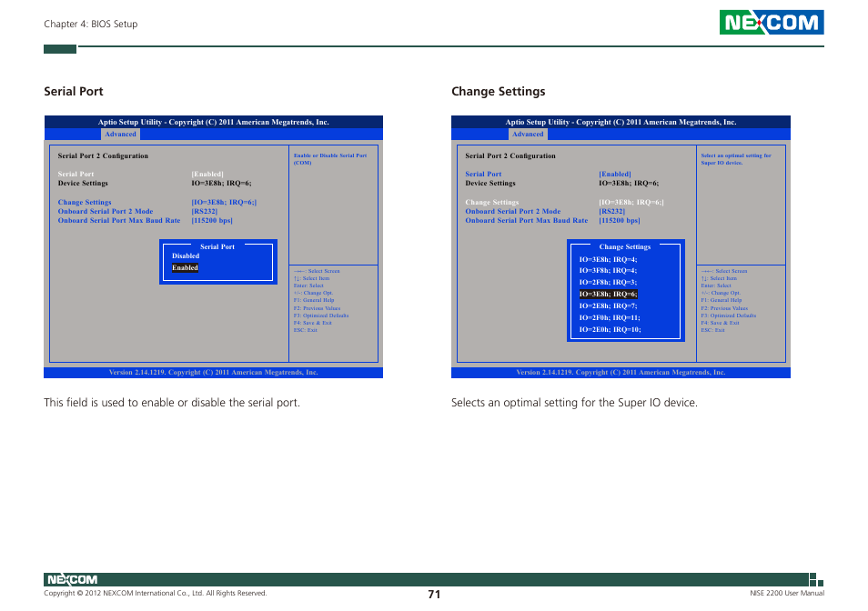Click Onboard Serial Port 2 Mode in left screenshot
The image size is (868, 611).
[x=106, y=211]
